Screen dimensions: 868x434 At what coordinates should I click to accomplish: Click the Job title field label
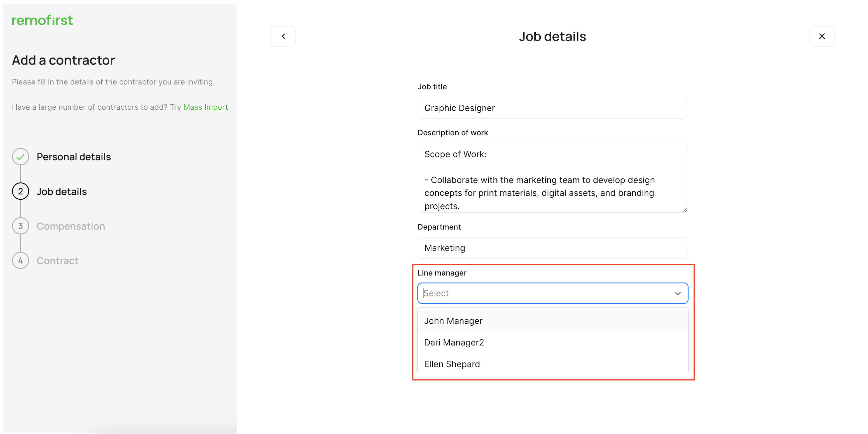(x=432, y=87)
